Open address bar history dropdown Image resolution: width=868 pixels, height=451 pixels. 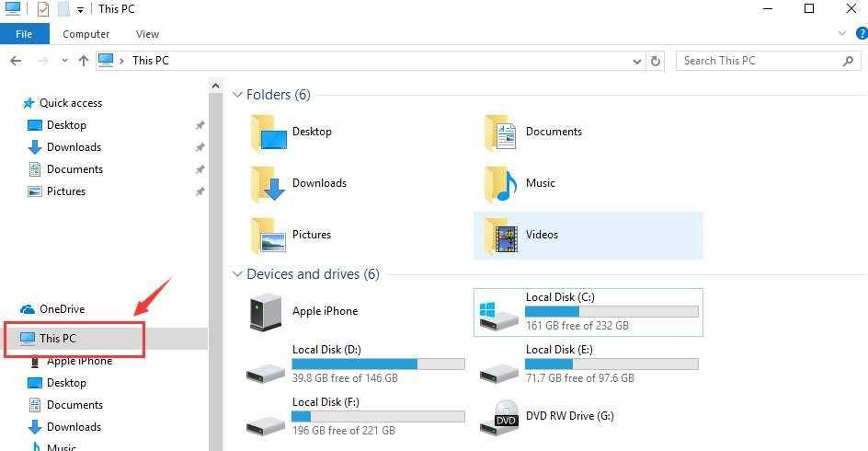tap(637, 61)
